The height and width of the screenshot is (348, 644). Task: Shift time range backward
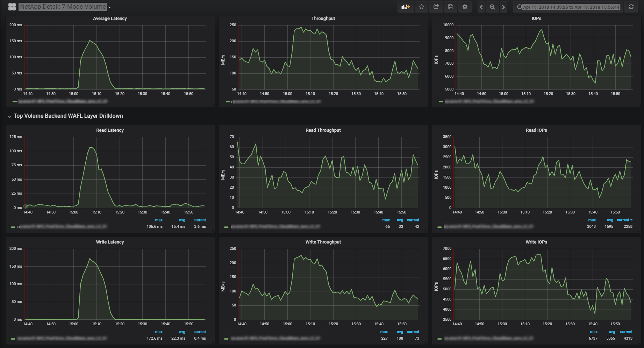(x=481, y=7)
